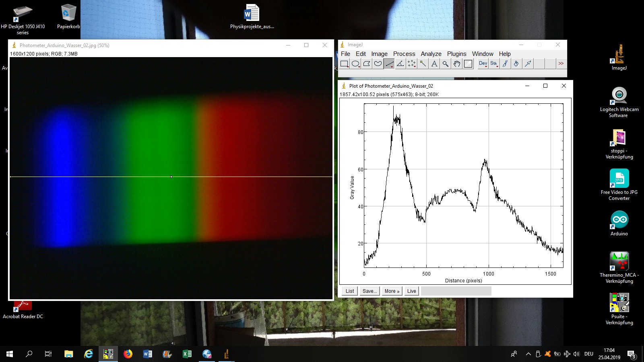
Task: Select the Paintbrush tool in ImageJ toolbar
Action: pos(506,64)
